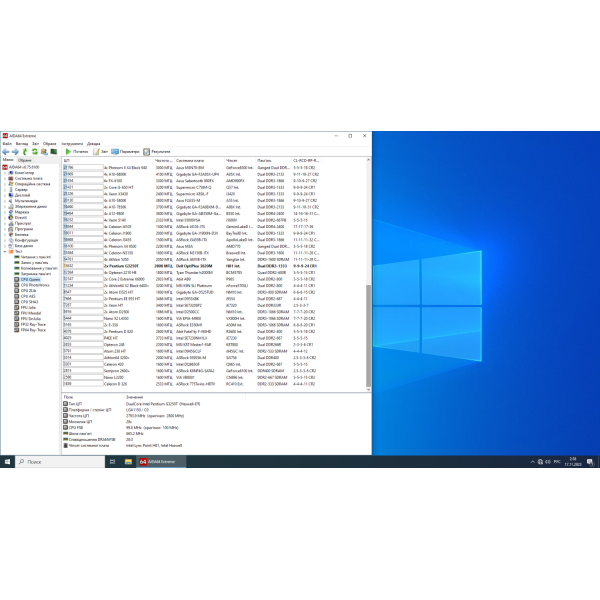Select the Пристрої devices icon in tree
Viewport: 600px width, 600px height.
pyautogui.click(x=11, y=223)
